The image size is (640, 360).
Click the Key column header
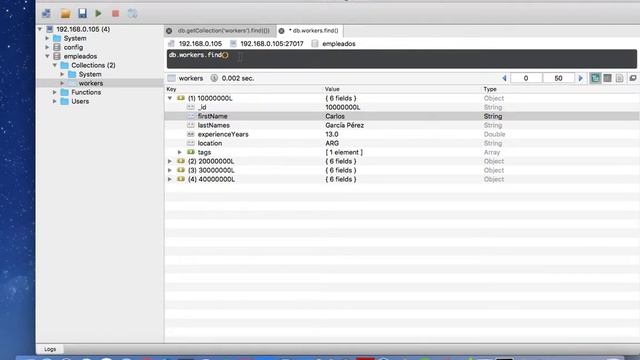point(171,89)
